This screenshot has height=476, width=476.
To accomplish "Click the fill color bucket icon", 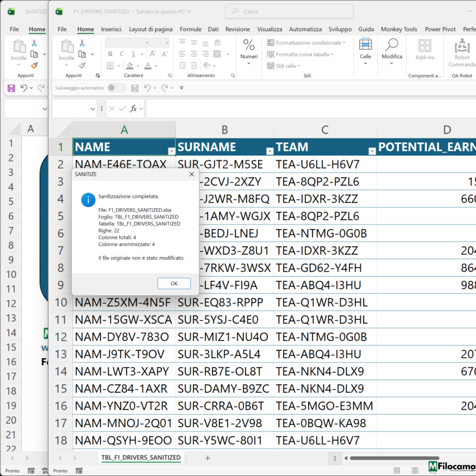I will [130, 66].
